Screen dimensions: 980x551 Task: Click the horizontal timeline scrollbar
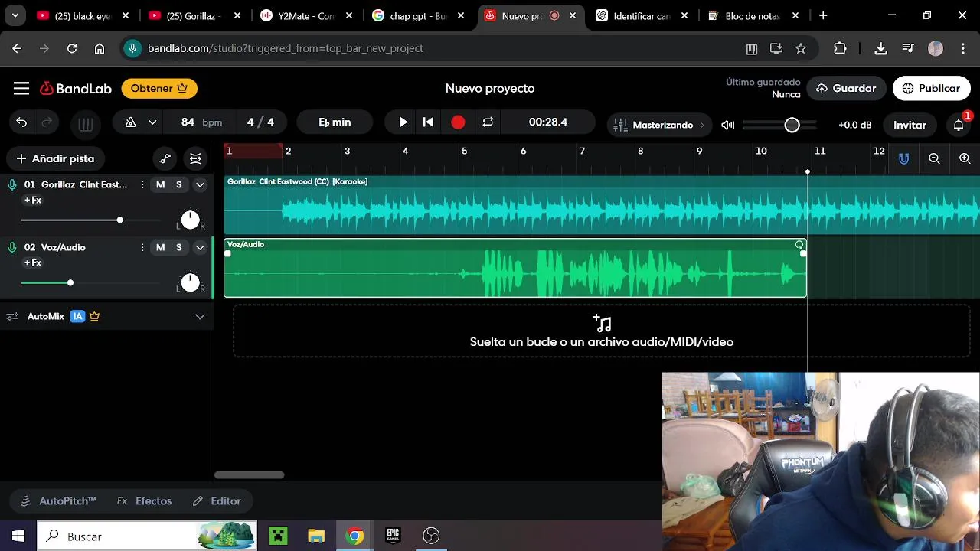249,475
